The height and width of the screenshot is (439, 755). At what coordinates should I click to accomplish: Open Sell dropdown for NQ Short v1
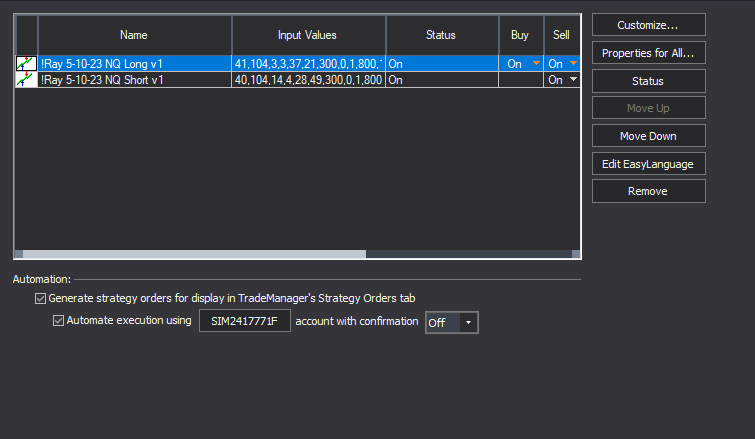(573, 79)
